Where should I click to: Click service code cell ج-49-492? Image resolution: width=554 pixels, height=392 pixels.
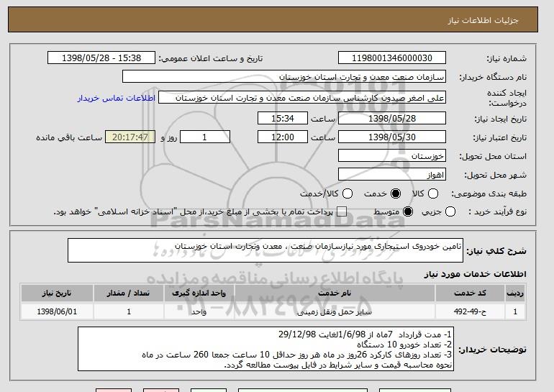pos(470,312)
